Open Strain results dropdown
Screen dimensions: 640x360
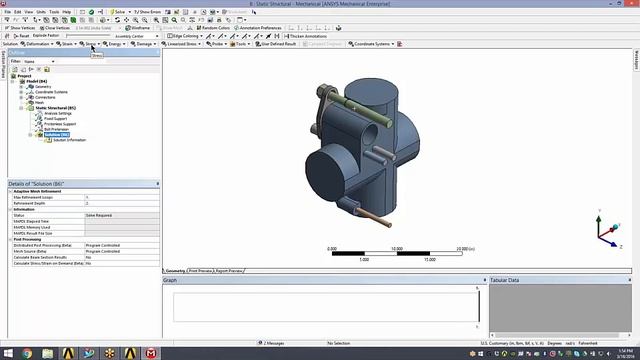pyautogui.click(x=66, y=44)
